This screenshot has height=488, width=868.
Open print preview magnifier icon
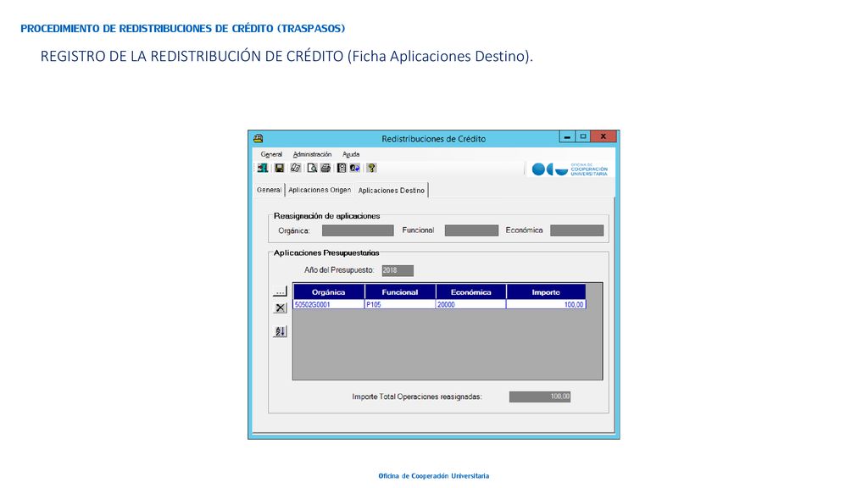pyautogui.click(x=312, y=168)
